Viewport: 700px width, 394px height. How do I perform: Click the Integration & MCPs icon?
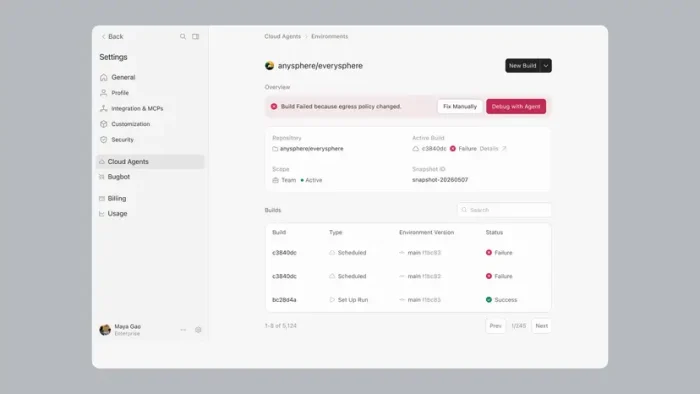tap(104, 108)
